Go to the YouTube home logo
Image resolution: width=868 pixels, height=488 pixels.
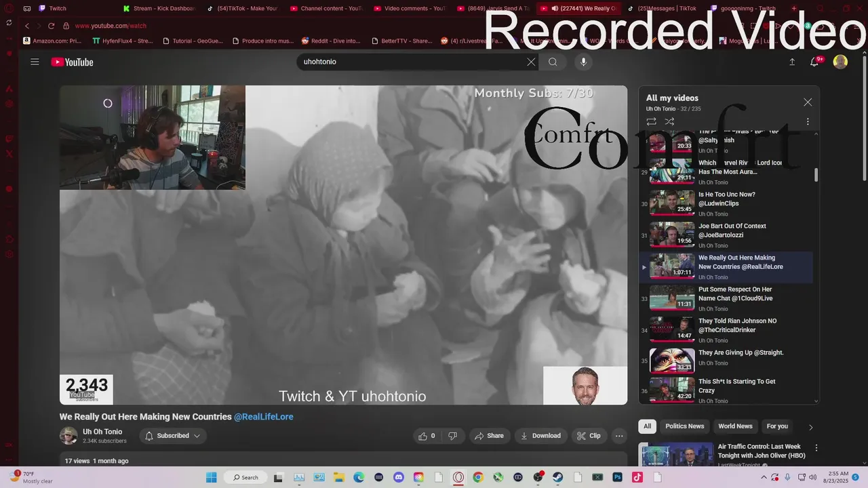(x=72, y=62)
